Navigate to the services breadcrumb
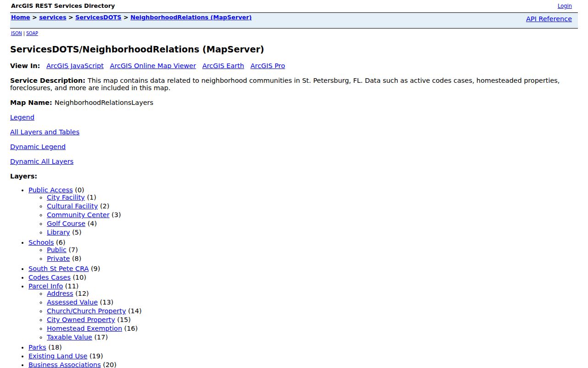The height and width of the screenshot is (368, 588). tap(53, 17)
